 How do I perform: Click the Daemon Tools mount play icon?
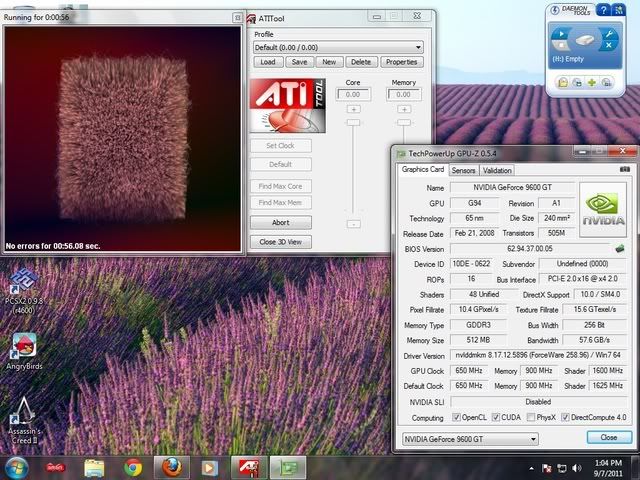coord(561,33)
